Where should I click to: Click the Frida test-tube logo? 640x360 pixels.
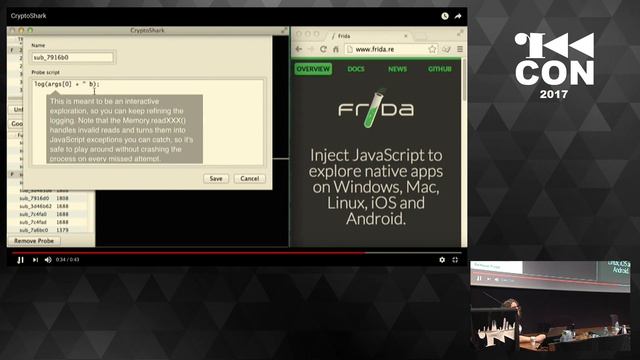click(376, 109)
